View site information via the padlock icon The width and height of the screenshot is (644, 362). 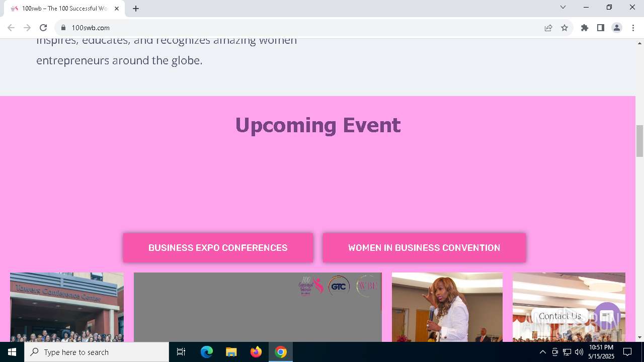(x=63, y=28)
